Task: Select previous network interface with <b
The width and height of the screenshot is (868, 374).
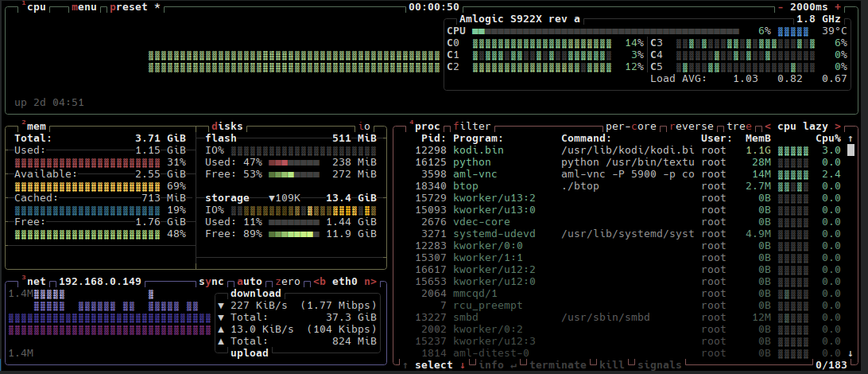Action: click(x=320, y=282)
